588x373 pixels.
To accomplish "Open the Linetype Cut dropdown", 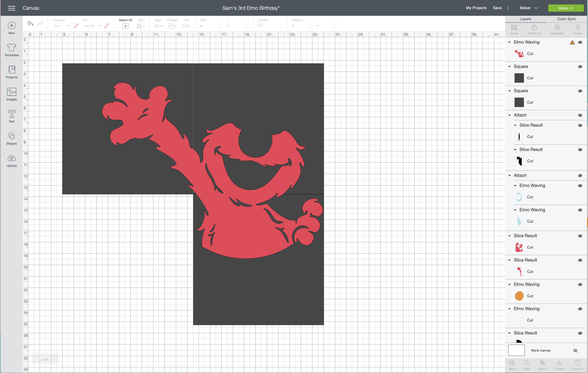I will pyautogui.click(x=62, y=26).
